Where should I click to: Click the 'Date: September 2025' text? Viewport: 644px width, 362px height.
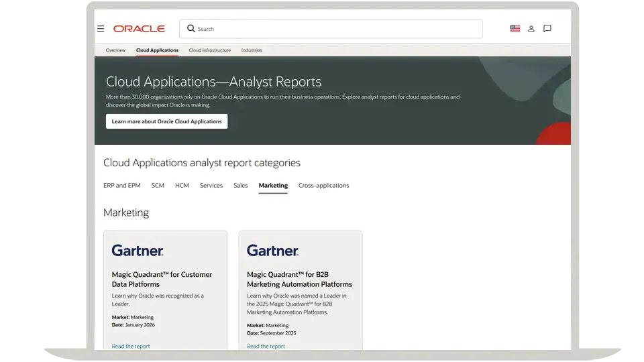pyautogui.click(x=271, y=333)
